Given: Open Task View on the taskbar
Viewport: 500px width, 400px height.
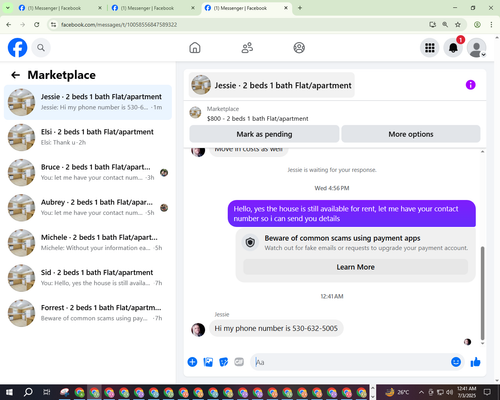Looking at the screenshot, I should pos(47,392).
